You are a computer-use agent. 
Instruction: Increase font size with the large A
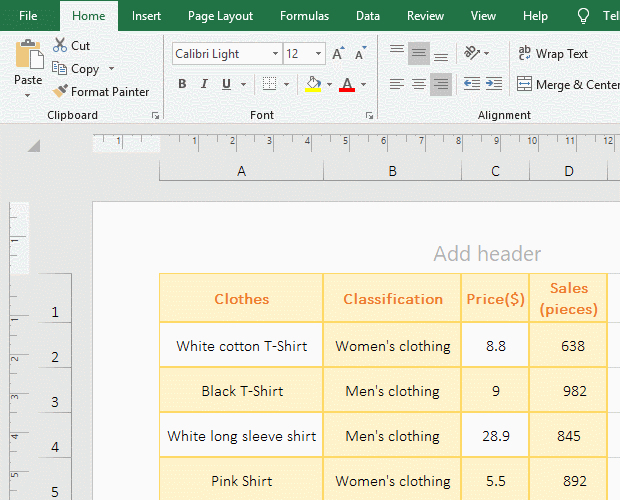338,53
